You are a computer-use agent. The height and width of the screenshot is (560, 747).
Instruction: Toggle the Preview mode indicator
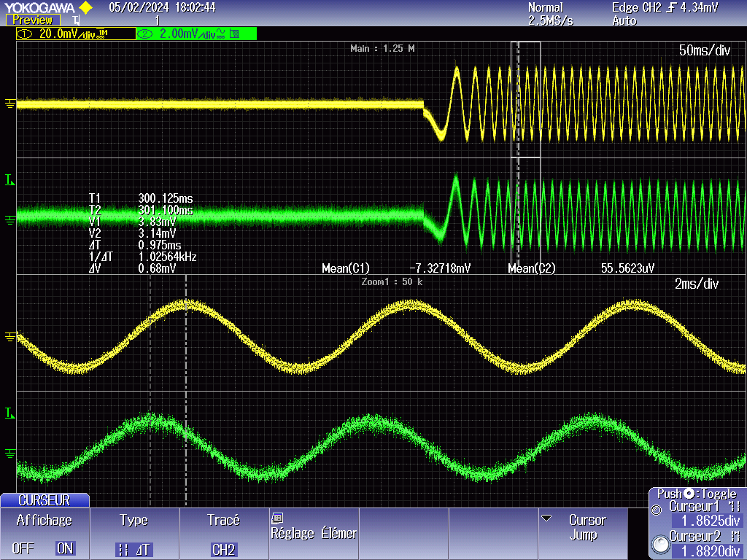tap(33, 20)
